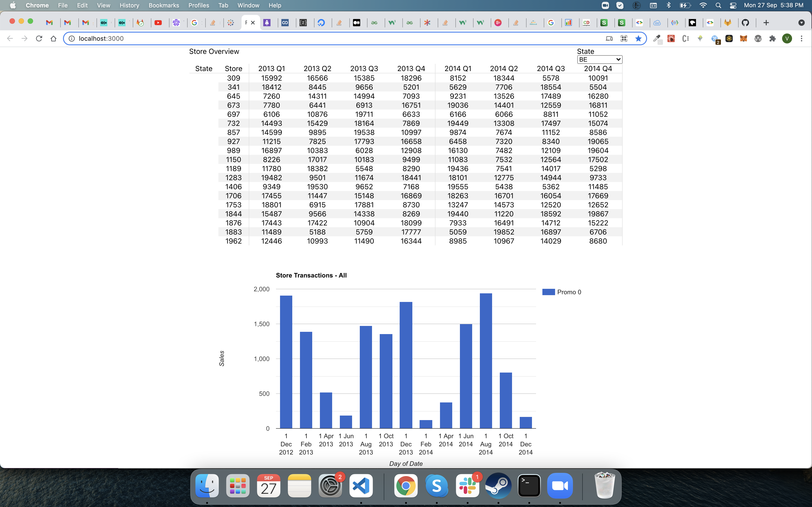This screenshot has width=812, height=507.
Task: Open the tab search chevron
Action: [x=802, y=22]
